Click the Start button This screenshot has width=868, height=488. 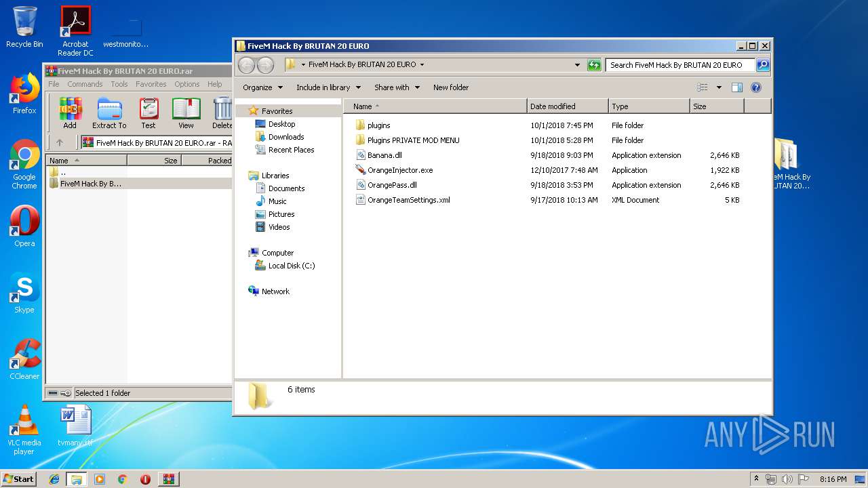pos(18,479)
